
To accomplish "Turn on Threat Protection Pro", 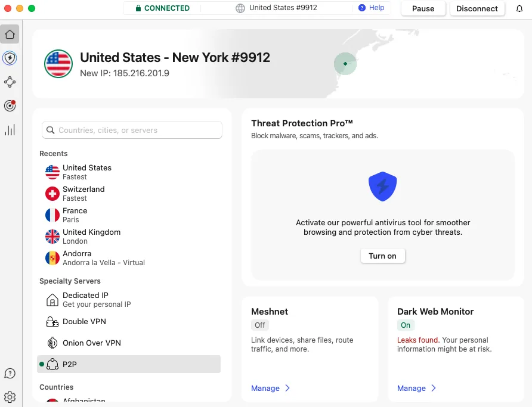I will [x=382, y=256].
